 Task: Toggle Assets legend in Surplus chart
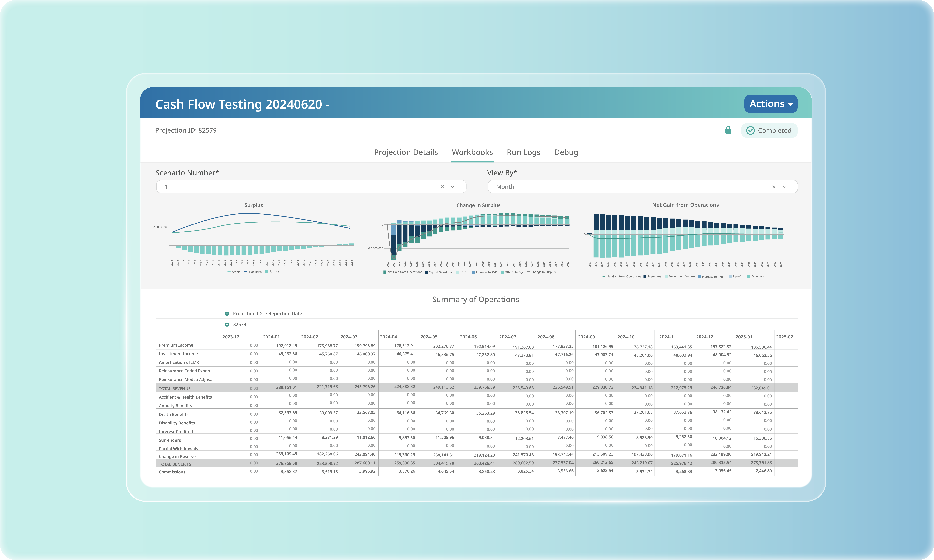point(234,272)
